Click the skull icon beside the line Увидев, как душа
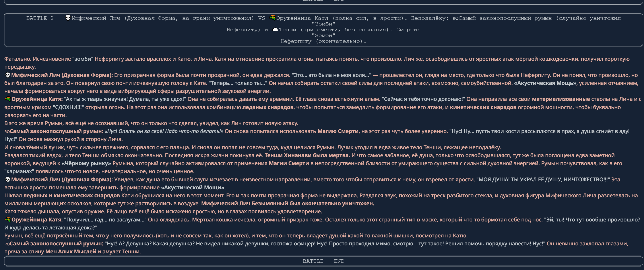The height and width of the screenshot is (270, 644). 8,179
